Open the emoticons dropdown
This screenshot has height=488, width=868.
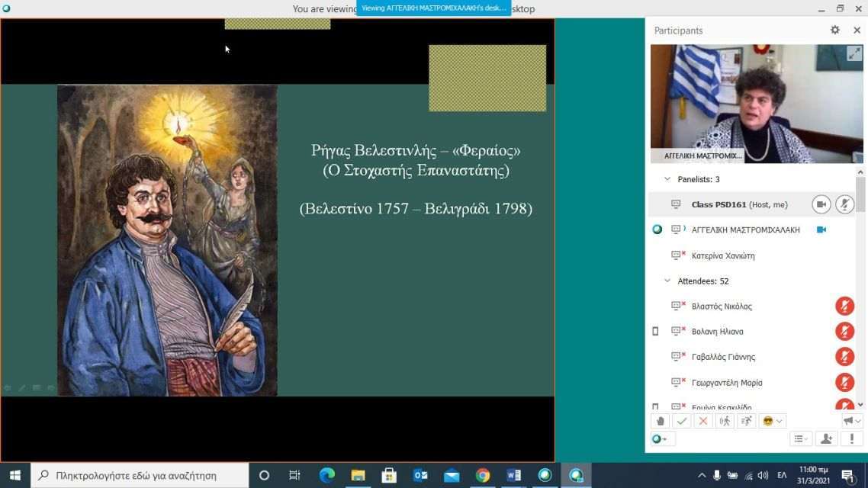coord(772,421)
